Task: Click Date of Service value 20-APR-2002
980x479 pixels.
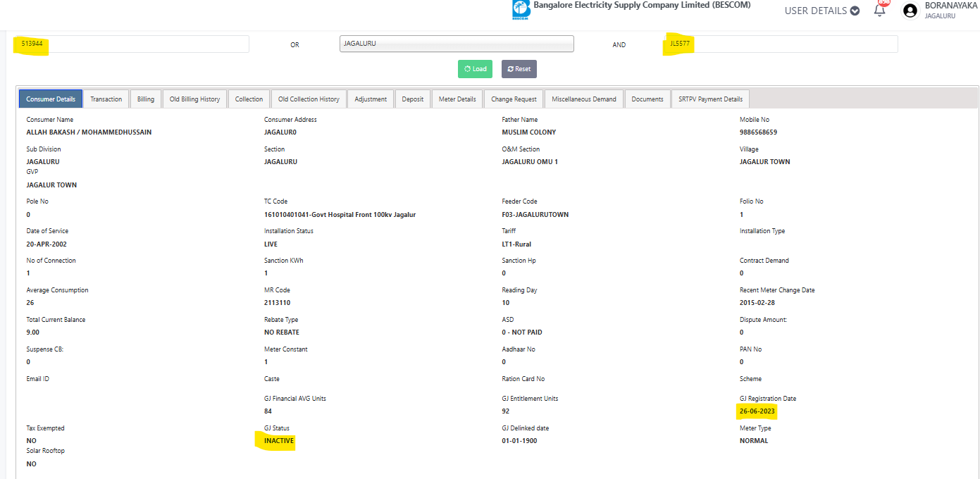Action: pos(46,244)
